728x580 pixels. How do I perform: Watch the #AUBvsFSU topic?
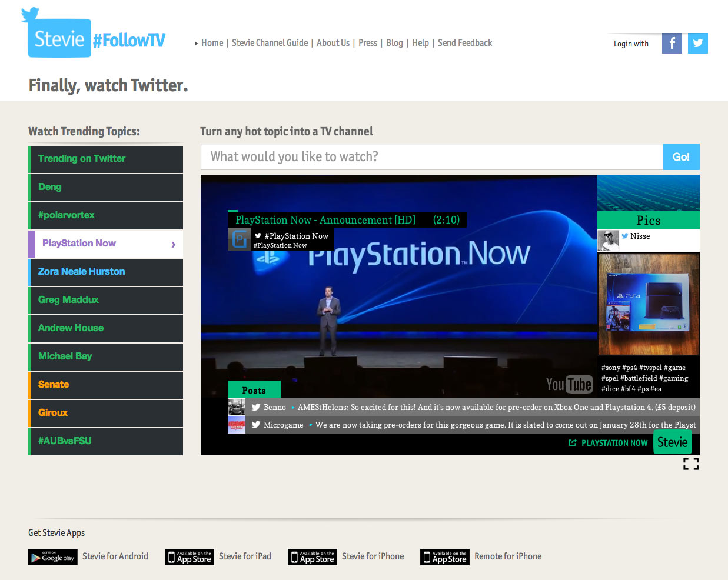106,441
